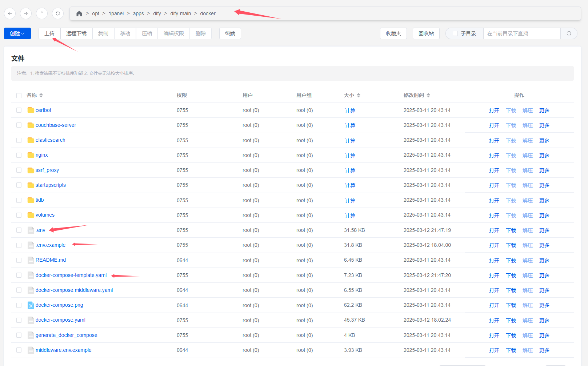Navigate to 1panel in breadcrumb path

116,13
